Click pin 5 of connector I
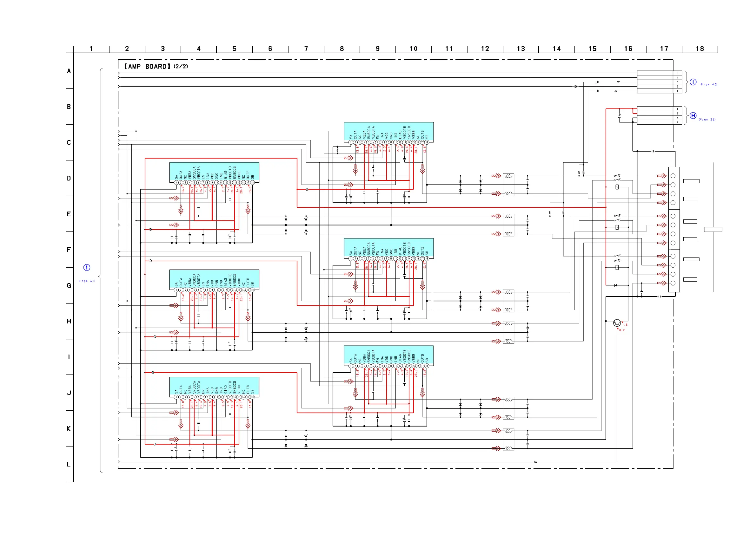This screenshot has width=756, height=534. click(x=677, y=73)
